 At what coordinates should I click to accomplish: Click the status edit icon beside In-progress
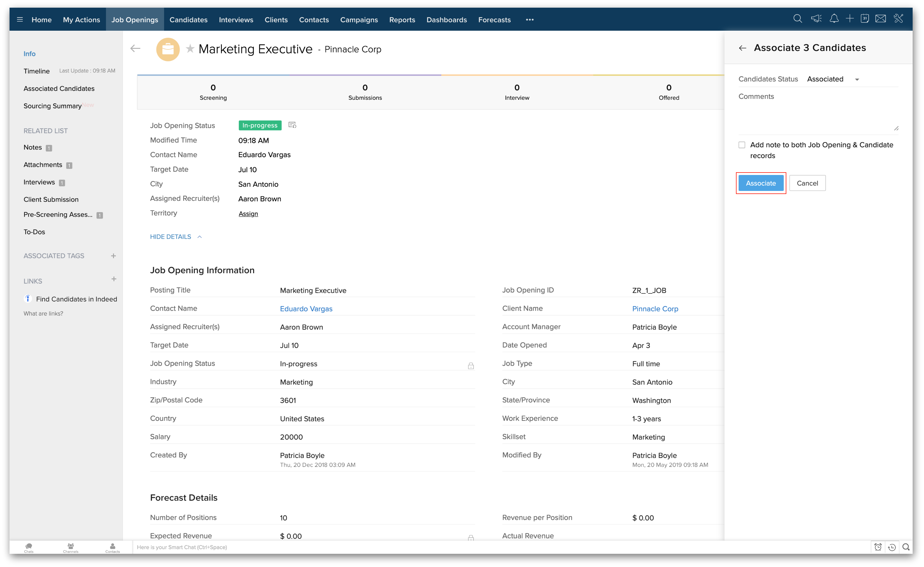(x=292, y=125)
